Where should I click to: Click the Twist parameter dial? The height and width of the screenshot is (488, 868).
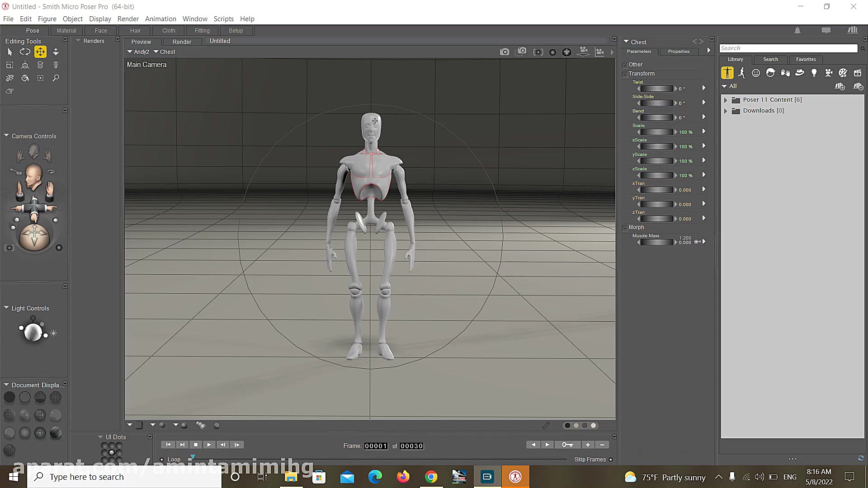[657, 89]
